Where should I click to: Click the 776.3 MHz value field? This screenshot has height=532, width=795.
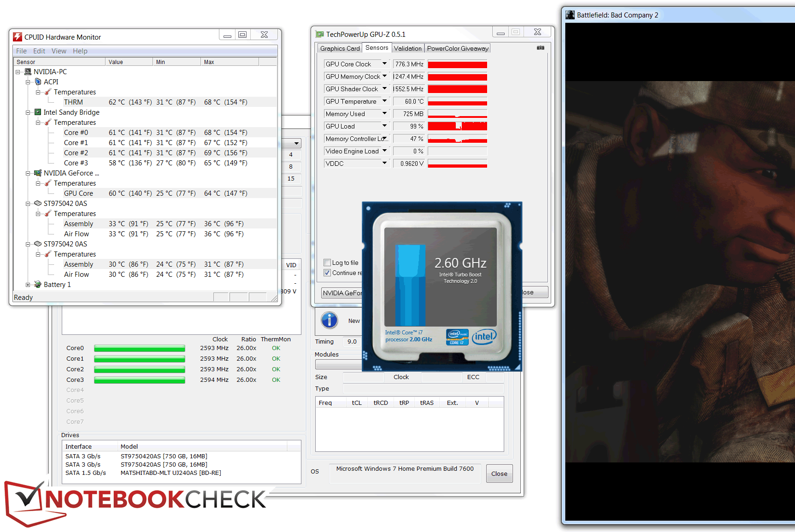tap(409, 64)
